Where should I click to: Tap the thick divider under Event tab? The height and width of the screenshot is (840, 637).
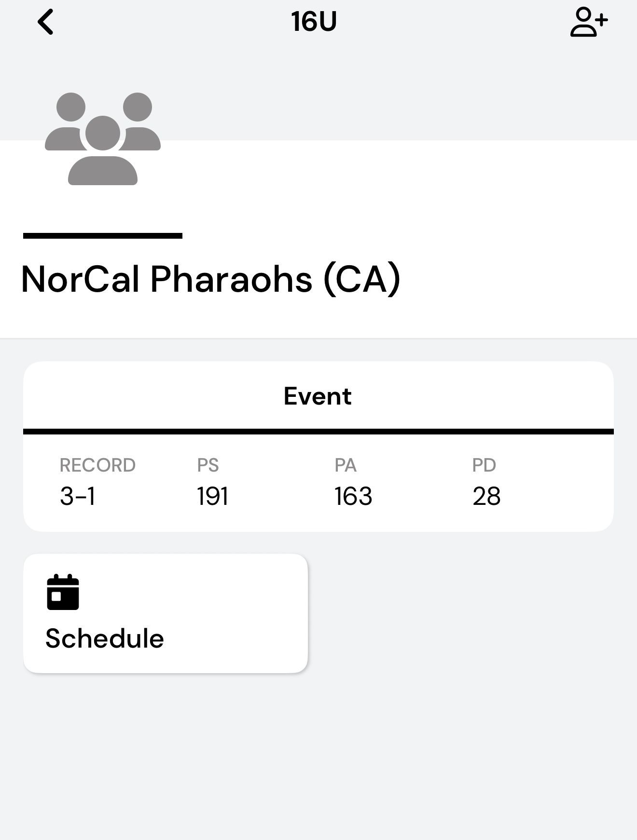[318, 432]
